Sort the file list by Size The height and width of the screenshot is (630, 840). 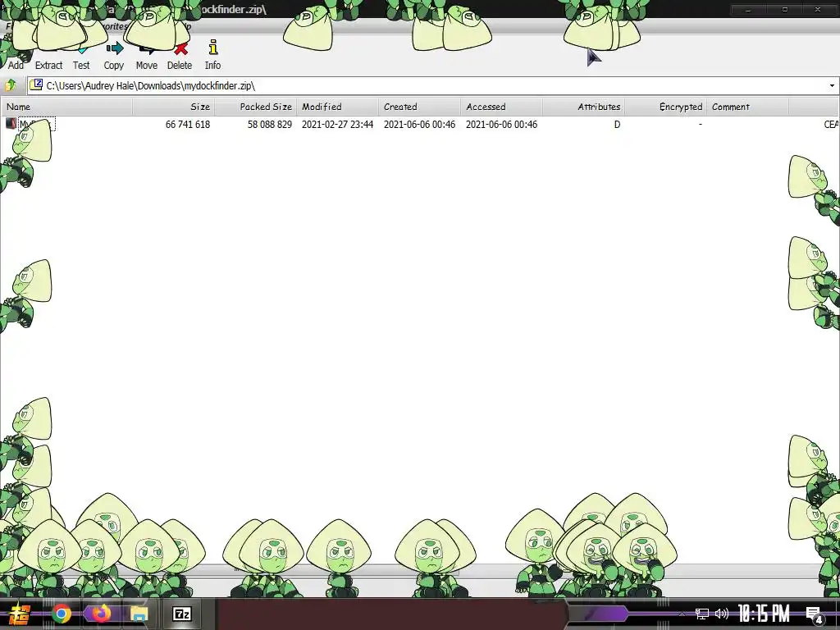[x=174, y=107]
